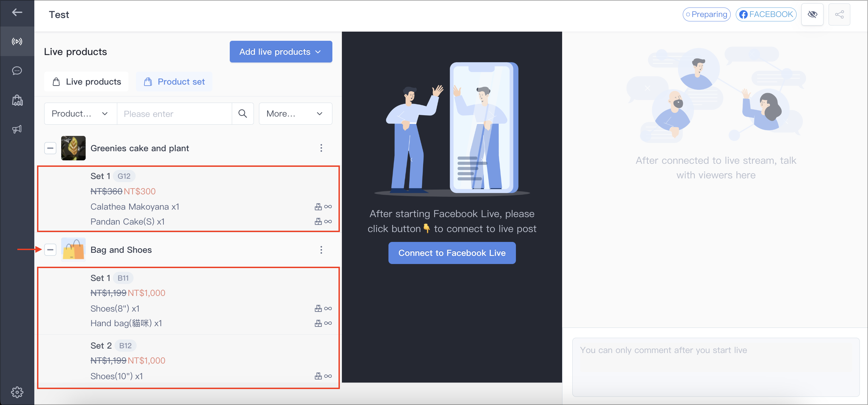This screenshot has height=405, width=868.
Task: Switch to Product set tab
Action: pos(174,82)
